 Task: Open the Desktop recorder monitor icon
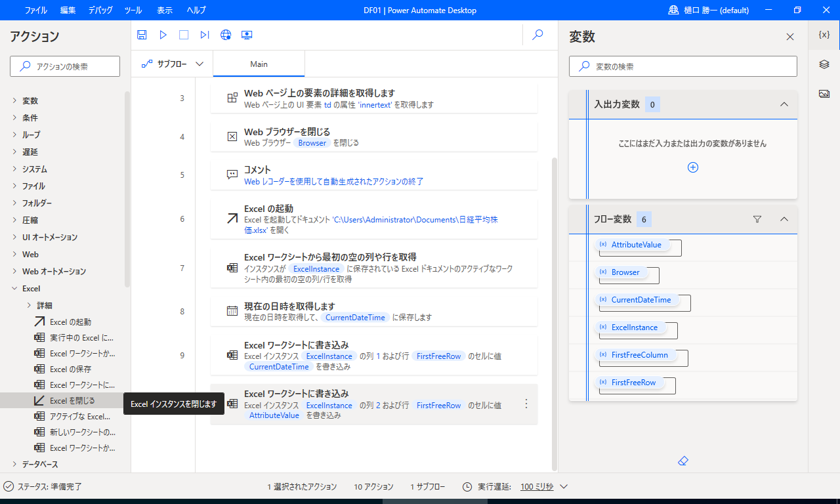point(247,35)
